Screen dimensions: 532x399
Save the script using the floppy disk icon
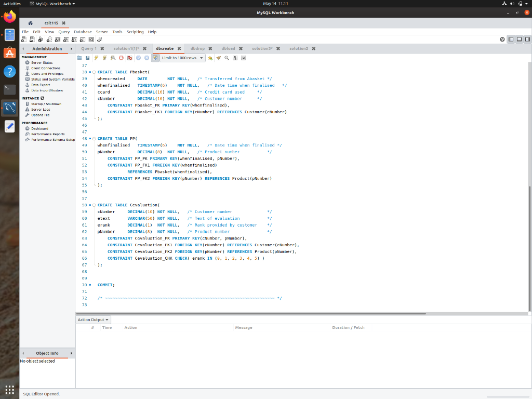(88, 58)
